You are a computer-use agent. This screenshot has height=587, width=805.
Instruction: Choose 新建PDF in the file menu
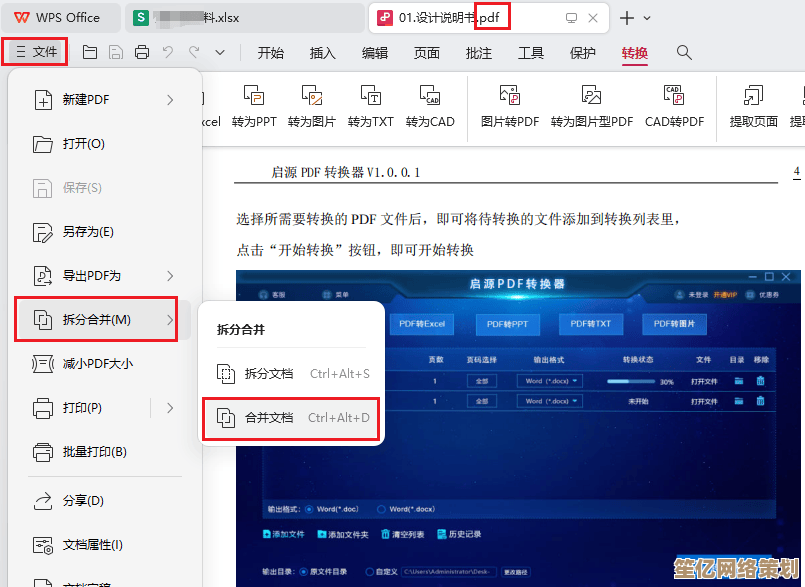(103, 100)
